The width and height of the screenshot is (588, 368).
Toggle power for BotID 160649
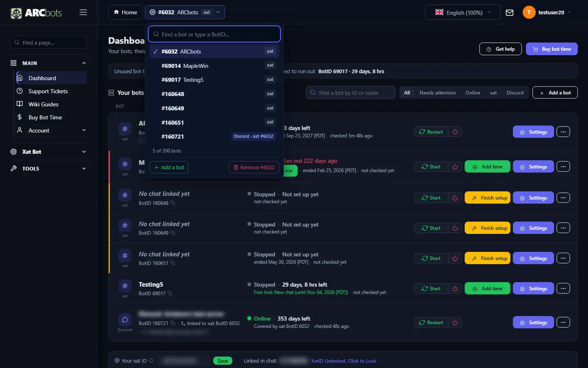455,228
